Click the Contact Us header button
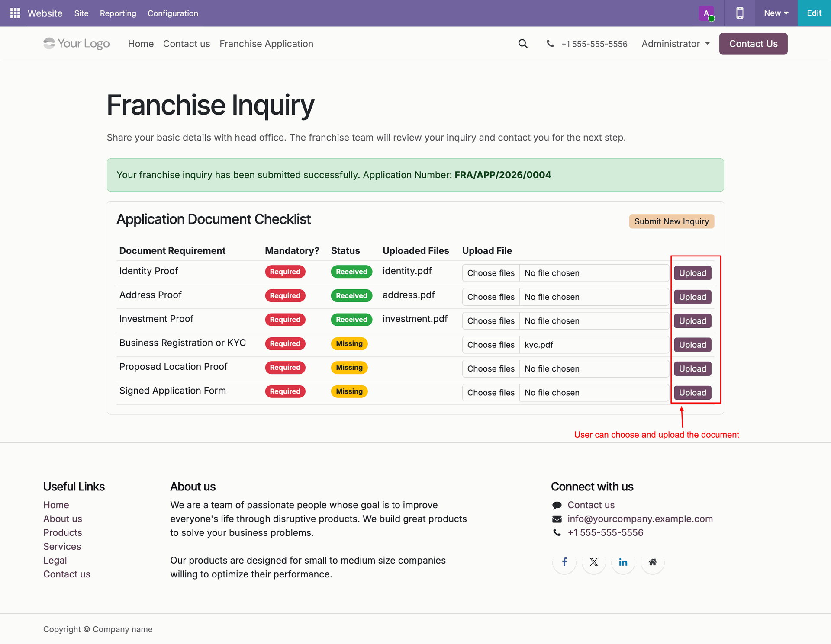This screenshot has width=831, height=644. click(x=753, y=44)
